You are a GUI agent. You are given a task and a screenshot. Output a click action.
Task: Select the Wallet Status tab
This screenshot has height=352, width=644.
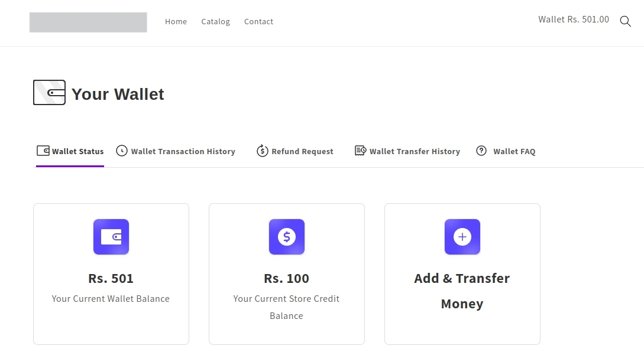[x=77, y=152]
